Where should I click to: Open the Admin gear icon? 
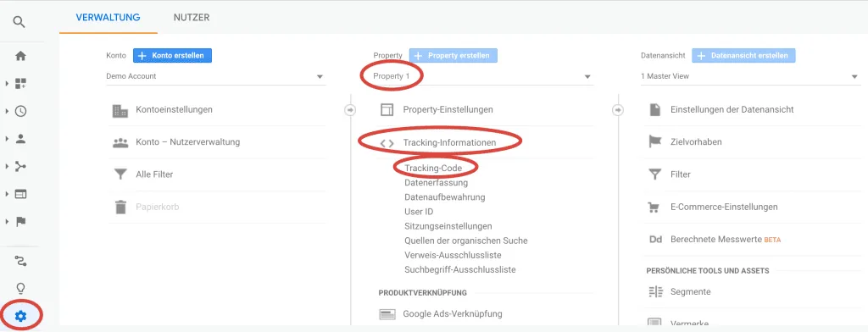(20, 316)
